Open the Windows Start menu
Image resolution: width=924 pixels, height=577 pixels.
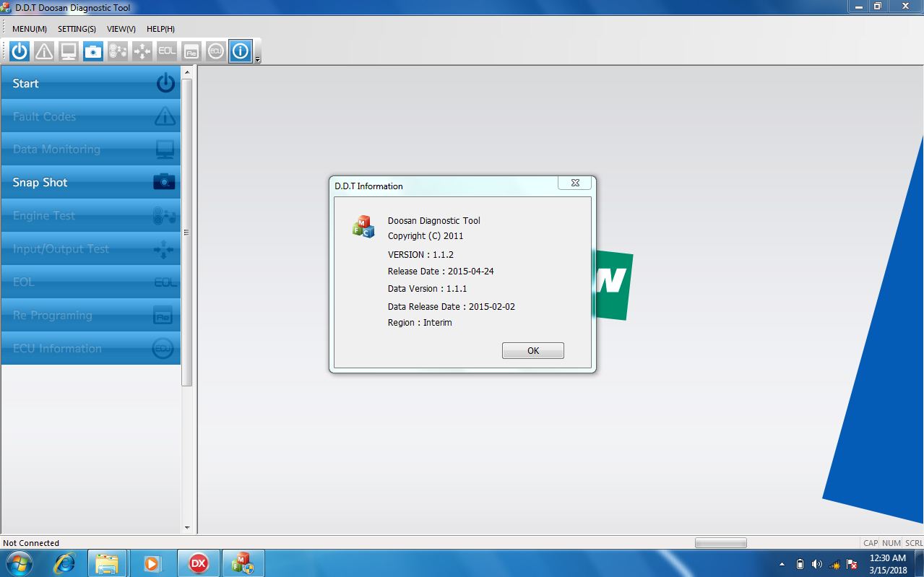[x=18, y=563]
